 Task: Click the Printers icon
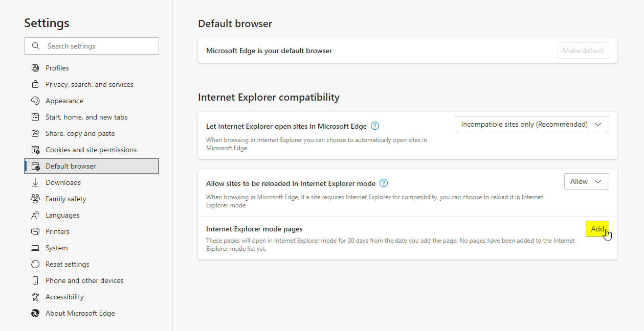point(35,231)
